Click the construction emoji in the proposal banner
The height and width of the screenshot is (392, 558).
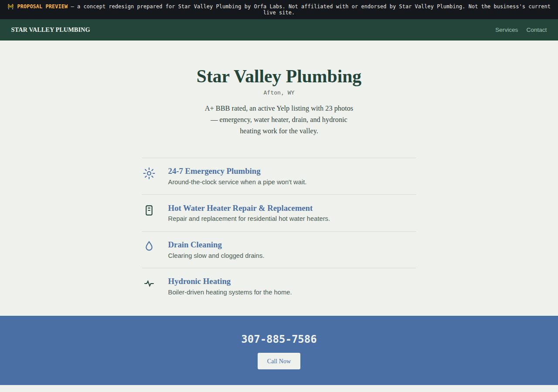point(10,7)
